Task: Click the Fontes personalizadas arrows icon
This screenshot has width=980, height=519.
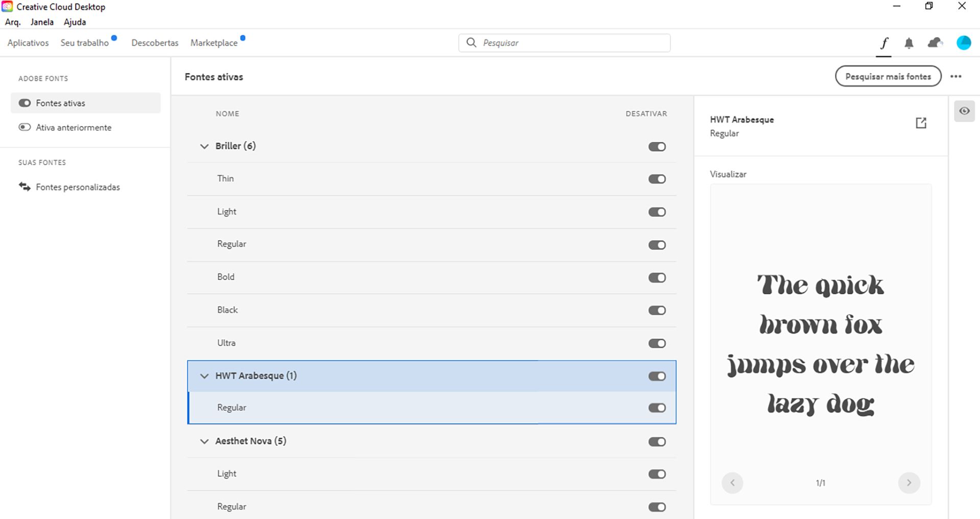Action: 25,186
